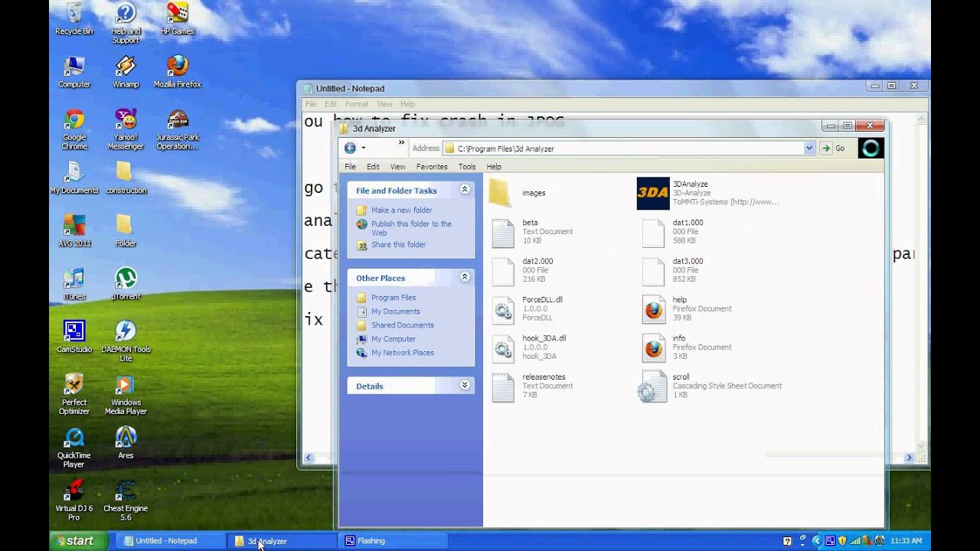The height and width of the screenshot is (551, 980).
Task: Select the Google Chrome desktop icon
Action: coord(74,119)
